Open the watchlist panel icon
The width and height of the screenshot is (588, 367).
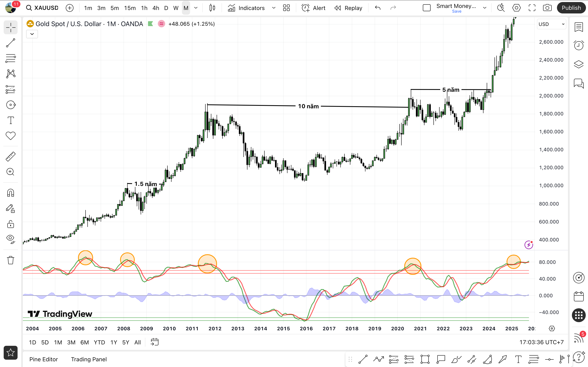(x=579, y=27)
